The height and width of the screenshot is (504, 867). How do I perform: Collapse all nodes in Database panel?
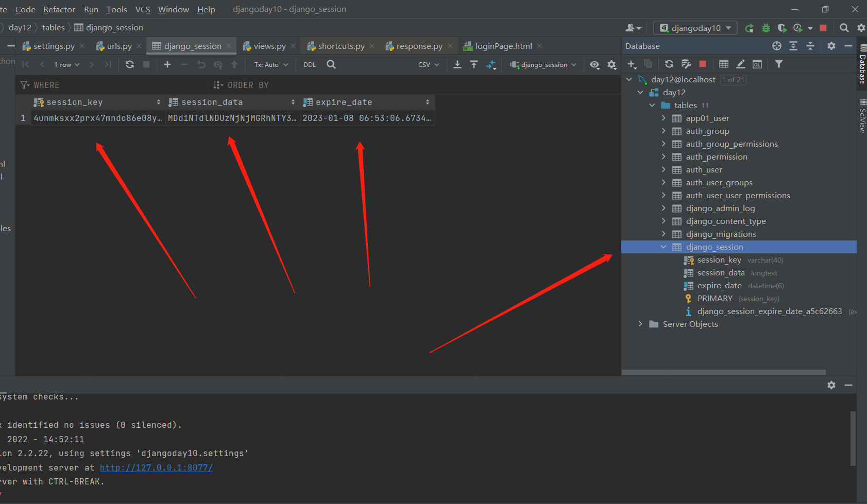(x=810, y=46)
